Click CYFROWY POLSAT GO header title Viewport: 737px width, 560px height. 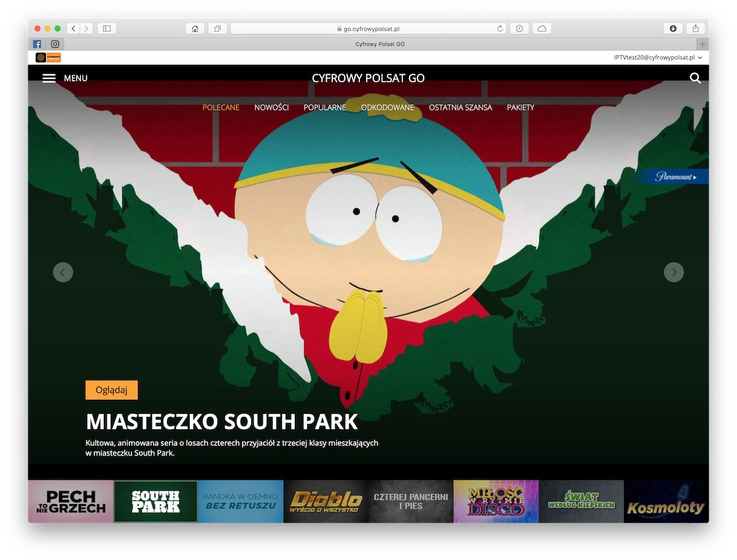[x=368, y=78]
